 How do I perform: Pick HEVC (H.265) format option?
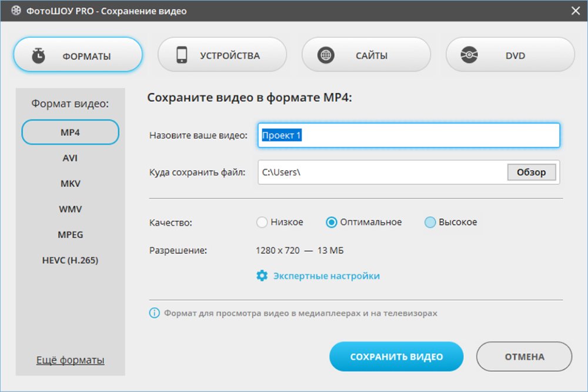pos(70,260)
